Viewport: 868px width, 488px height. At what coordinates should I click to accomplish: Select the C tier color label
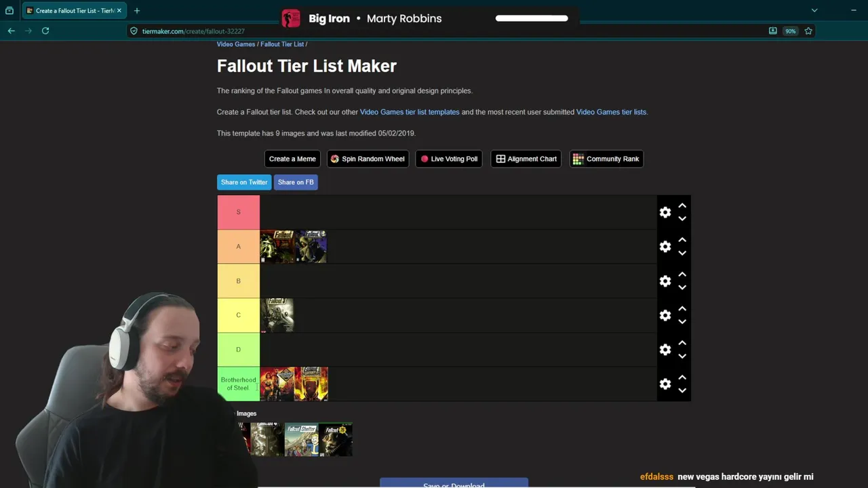click(238, 315)
